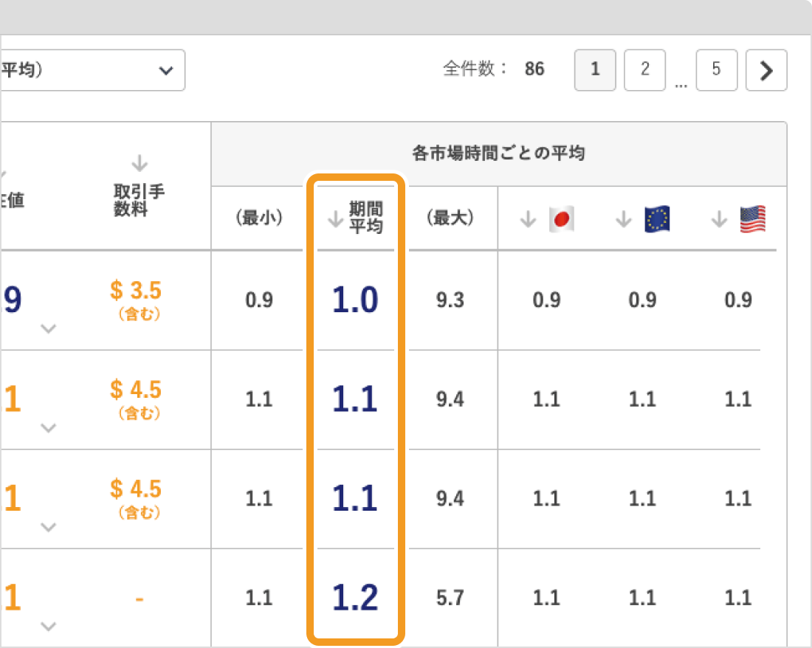The height and width of the screenshot is (648, 812).
Task: Click the sort arrow above 取引手数料
Action: click(139, 164)
